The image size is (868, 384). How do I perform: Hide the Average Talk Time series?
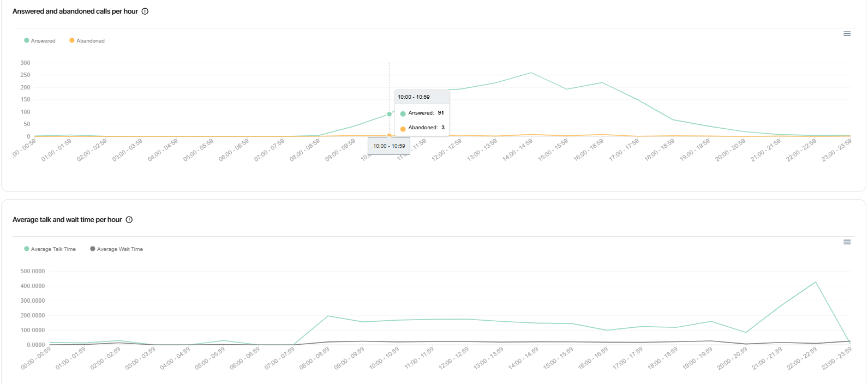(50, 249)
